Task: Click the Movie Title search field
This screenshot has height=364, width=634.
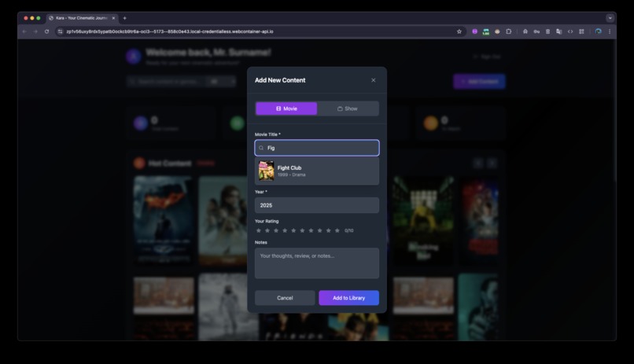Action: (317, 148)
